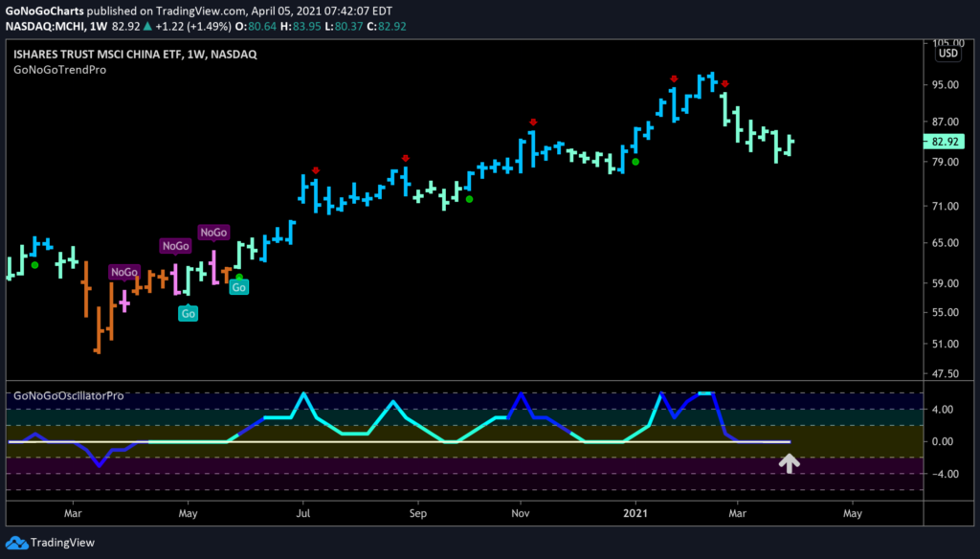Click the TradingView.com text in the header

pyautogui.click(x=200, y=11)
